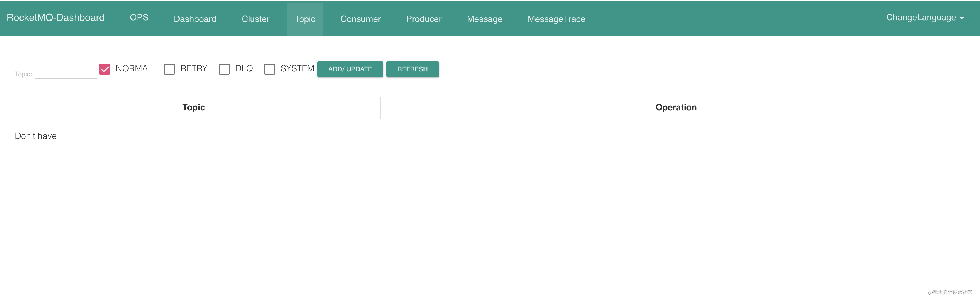Uncheck the NORMAL checkbox
Screen dimensions: 980x303
105,69
